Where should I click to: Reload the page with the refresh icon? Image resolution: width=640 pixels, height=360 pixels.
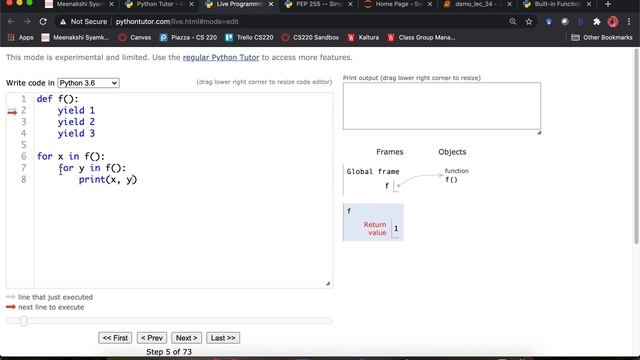pyautogui.click(x=43, y=22)
